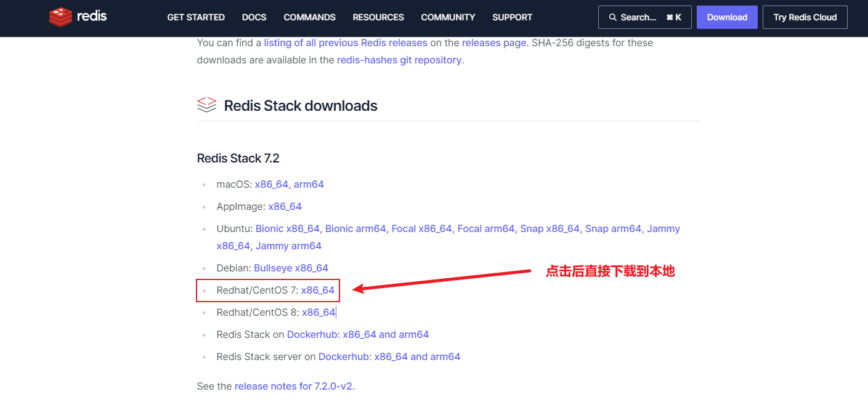Download Ubuntu Focal arm64 package
This screenshot has height=405, width=868.
486,229
